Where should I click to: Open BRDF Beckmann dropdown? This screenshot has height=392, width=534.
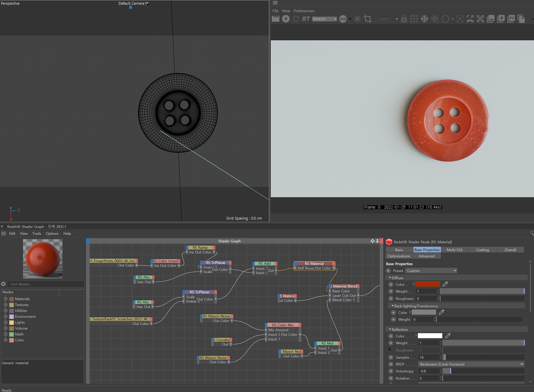471,364
